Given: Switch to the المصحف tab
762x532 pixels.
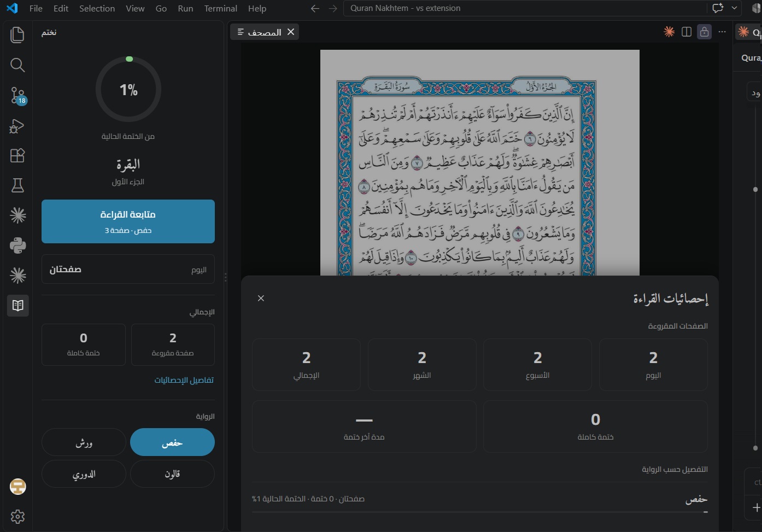Looking at the screenshot, I should pos(265,32).
